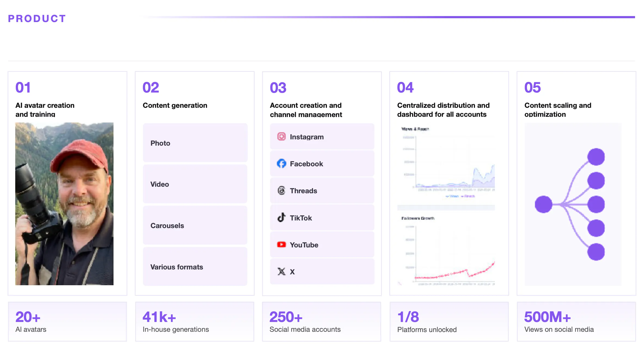The image size is (644, 350).
Task: Click the 'Views on social media' label
Action: tap(559, 329)
